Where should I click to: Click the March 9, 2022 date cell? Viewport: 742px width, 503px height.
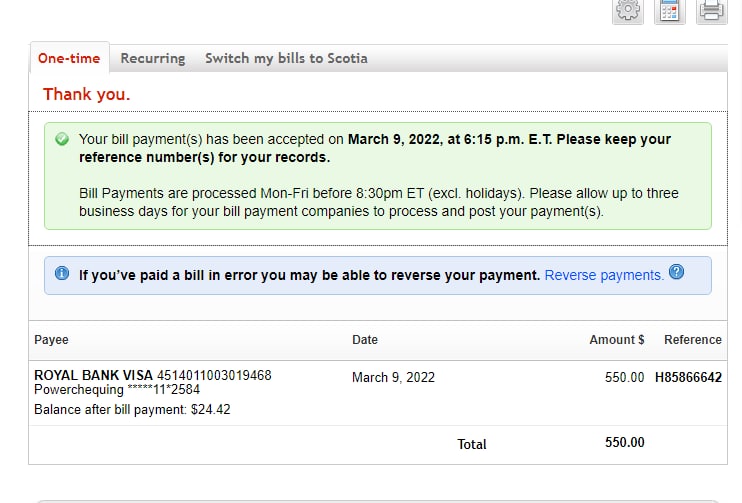[x=393, y=378]
